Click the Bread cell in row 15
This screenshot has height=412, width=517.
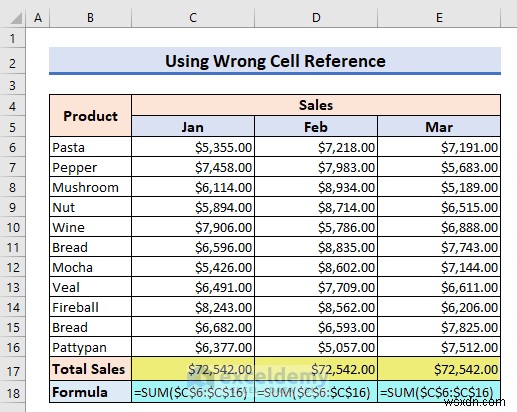[x=90, y=327]
